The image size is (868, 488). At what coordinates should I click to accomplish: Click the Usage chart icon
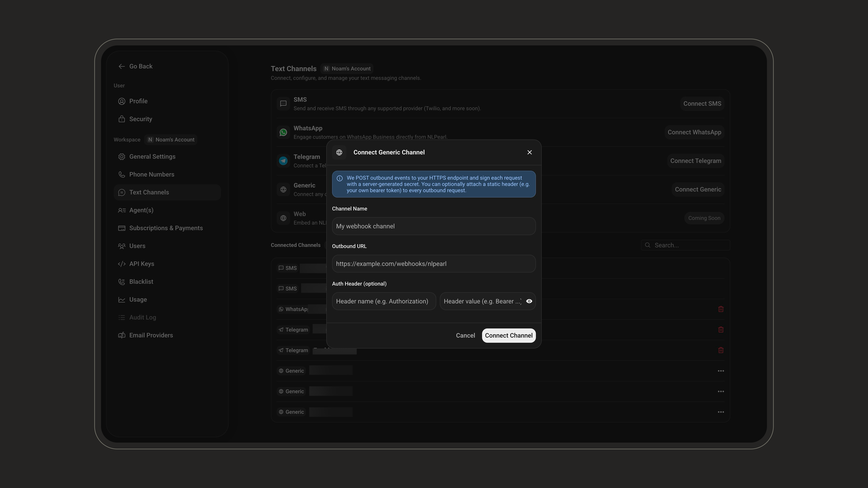[x=122, y=299]
